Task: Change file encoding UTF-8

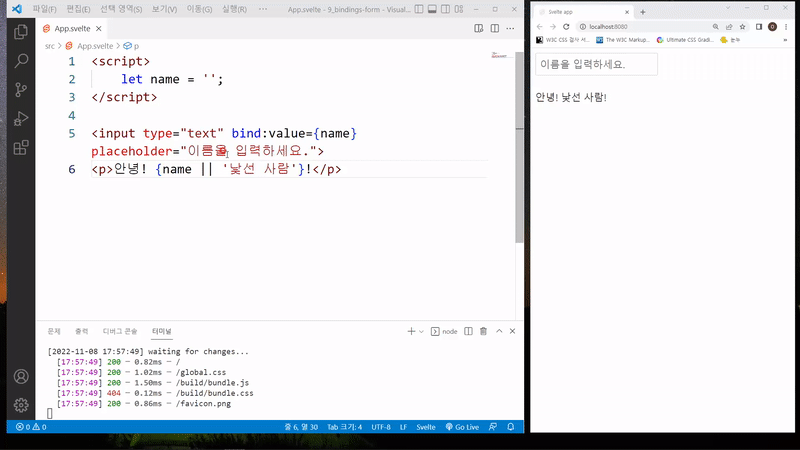Action: 381,427
